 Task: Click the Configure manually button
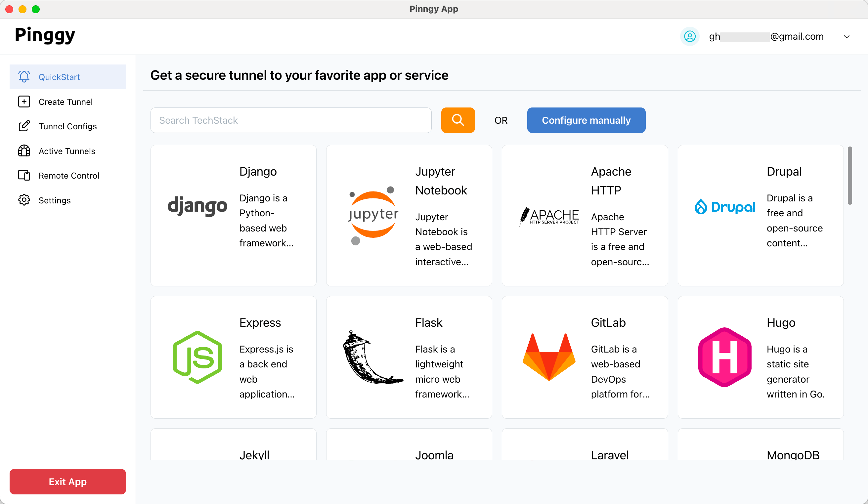(x=586, y=120)
